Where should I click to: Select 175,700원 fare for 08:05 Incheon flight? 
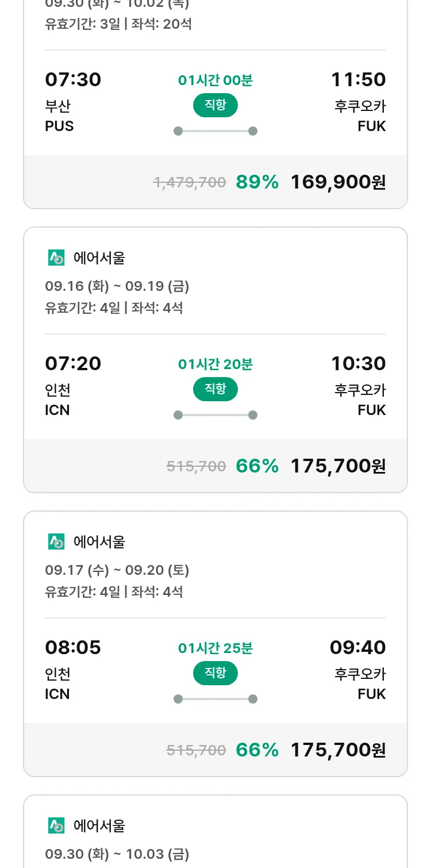point(338,750)
